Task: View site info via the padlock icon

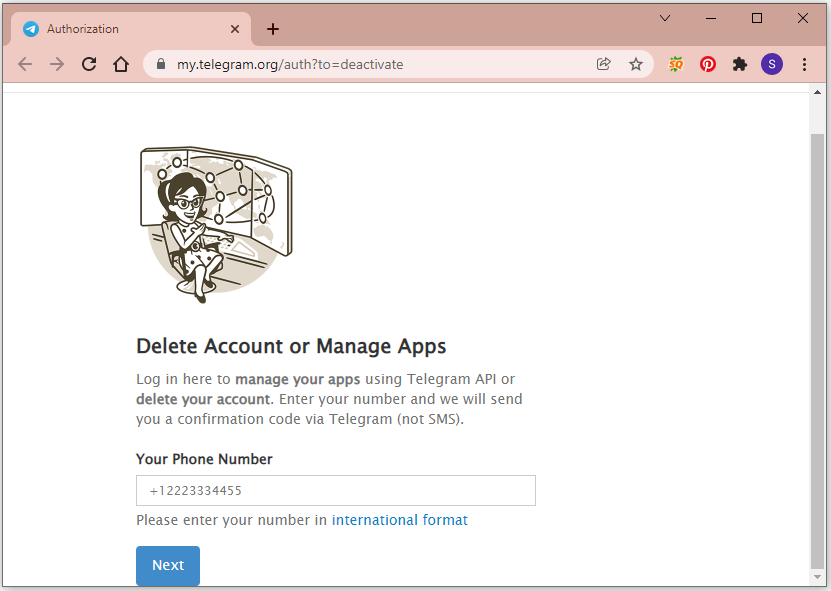Action: (161, 64)
